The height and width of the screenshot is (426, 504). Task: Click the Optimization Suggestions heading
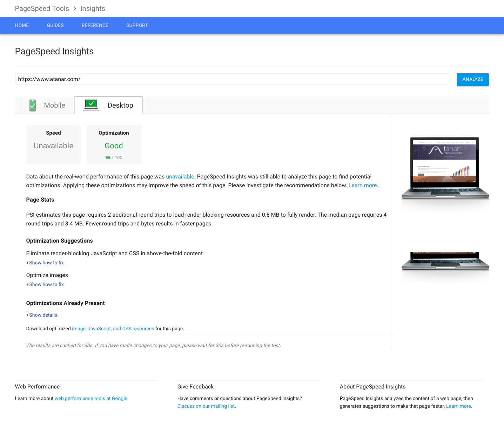click(x=59, y=241)
